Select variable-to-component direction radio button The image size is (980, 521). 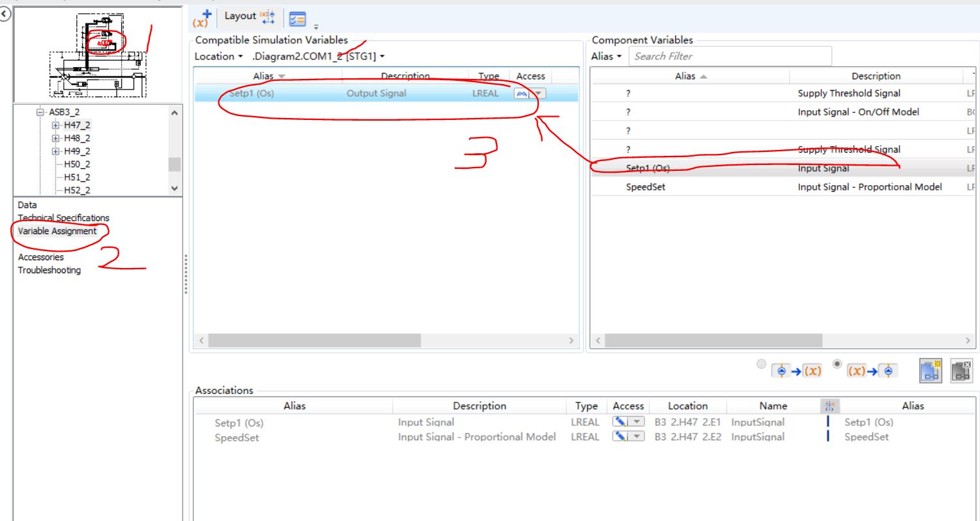[837, 364]
